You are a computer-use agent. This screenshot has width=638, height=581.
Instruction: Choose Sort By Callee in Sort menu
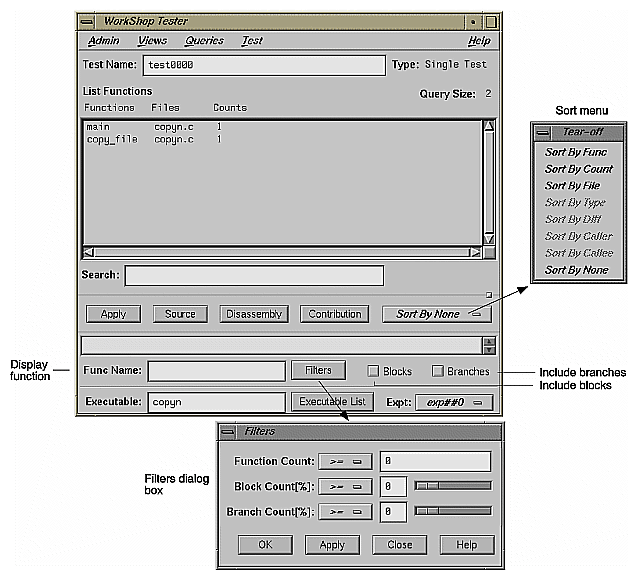(x=579, y=253)
